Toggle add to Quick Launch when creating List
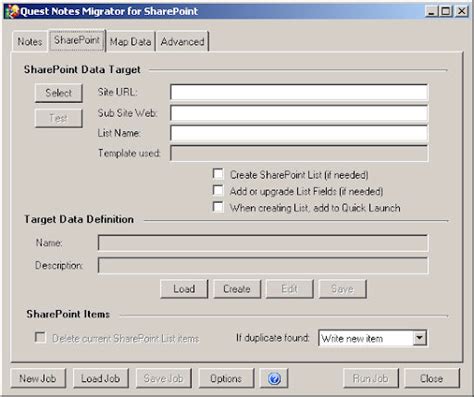The height and width of the screenshot is (397, 474). point(218,207)
